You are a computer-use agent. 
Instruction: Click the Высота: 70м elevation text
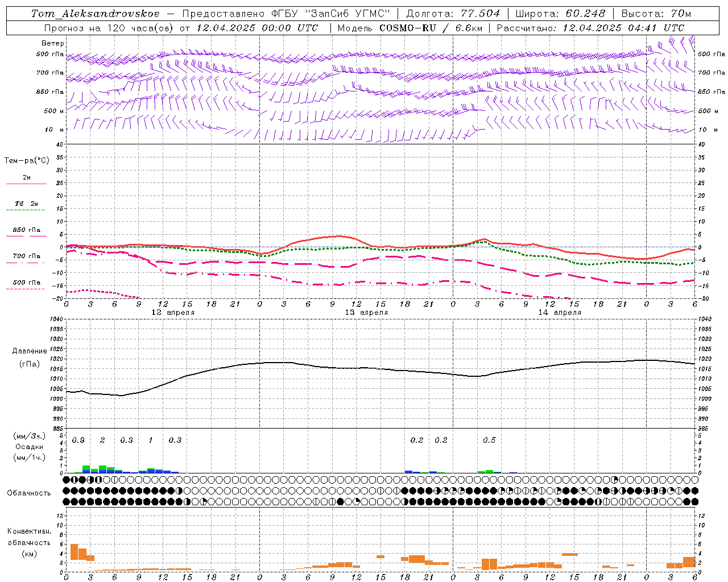pos(656,14)
